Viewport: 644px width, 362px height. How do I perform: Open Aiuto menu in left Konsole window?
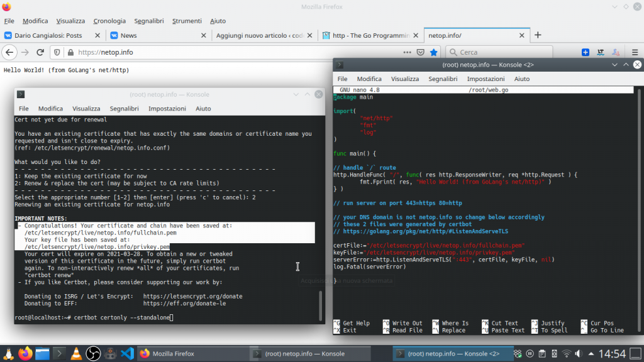(x=203, y=109)
